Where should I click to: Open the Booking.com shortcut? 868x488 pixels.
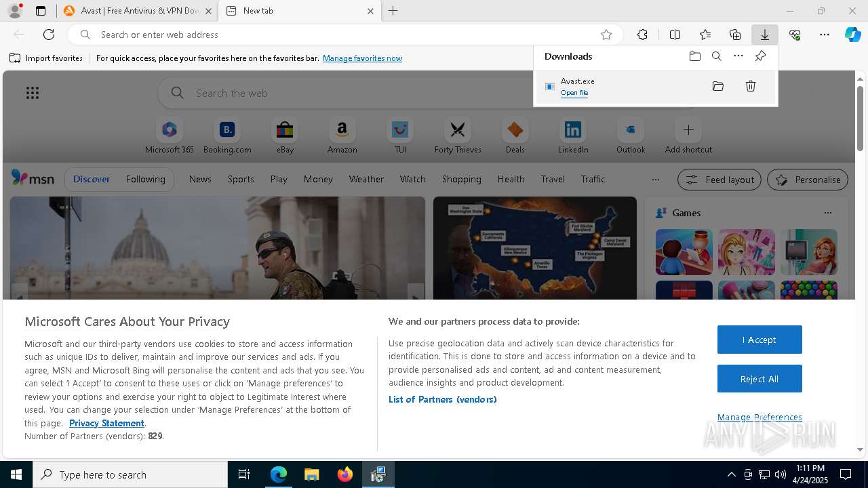(227, 136)
